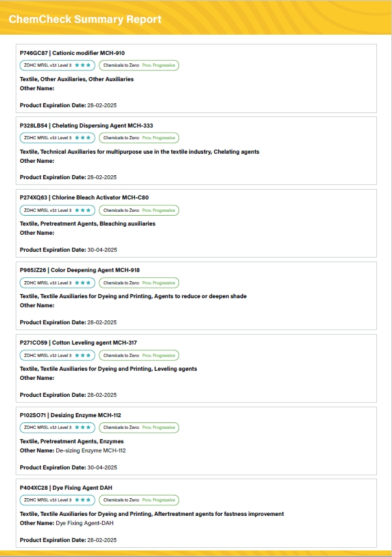Select the ZDHC MRSL Level 3 badge for Color Deepening Agent
The height and width of the screenshot is (557, 392).
57,283
